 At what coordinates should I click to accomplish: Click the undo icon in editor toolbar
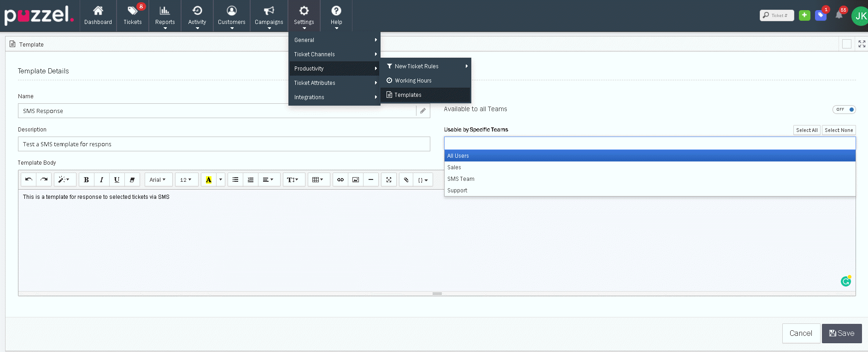[29, 180]
